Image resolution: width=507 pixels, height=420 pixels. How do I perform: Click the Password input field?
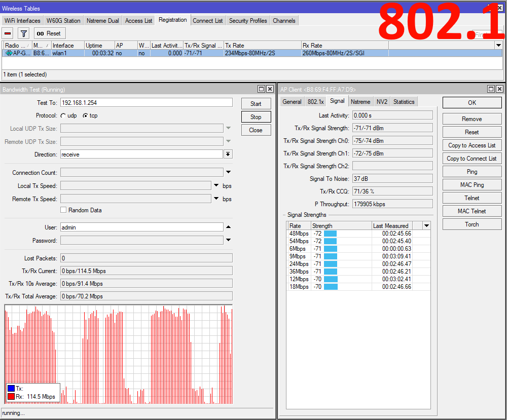click(x=141, y=240)
